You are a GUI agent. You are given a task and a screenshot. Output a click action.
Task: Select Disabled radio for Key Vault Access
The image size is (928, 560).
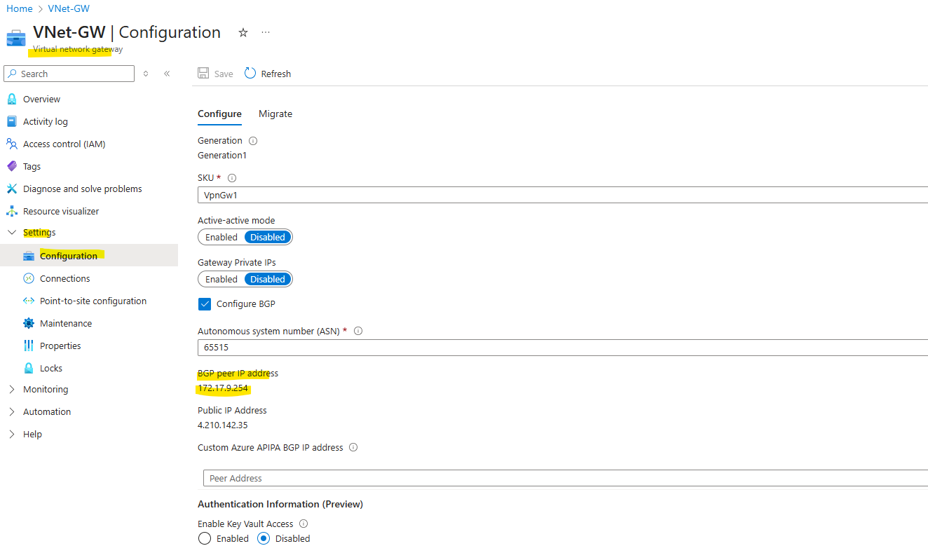tap(264, 539)
